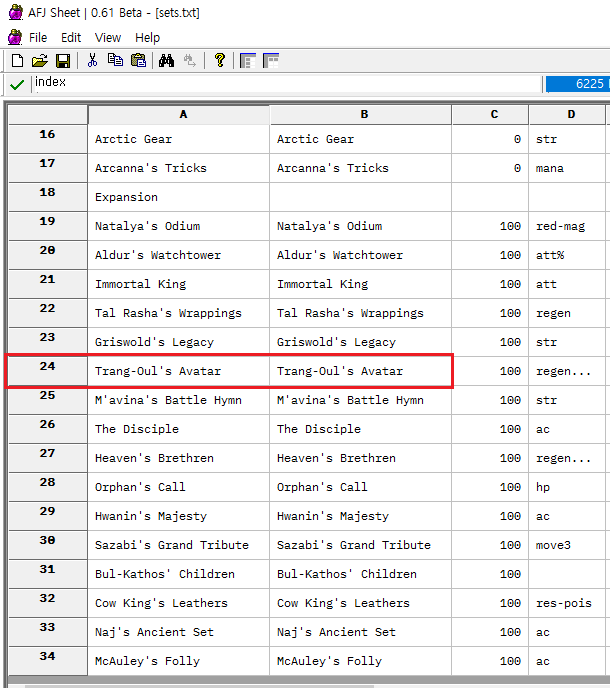Click the move3 cell in column D
Screen dimensions: 610x688
point(567,545)
